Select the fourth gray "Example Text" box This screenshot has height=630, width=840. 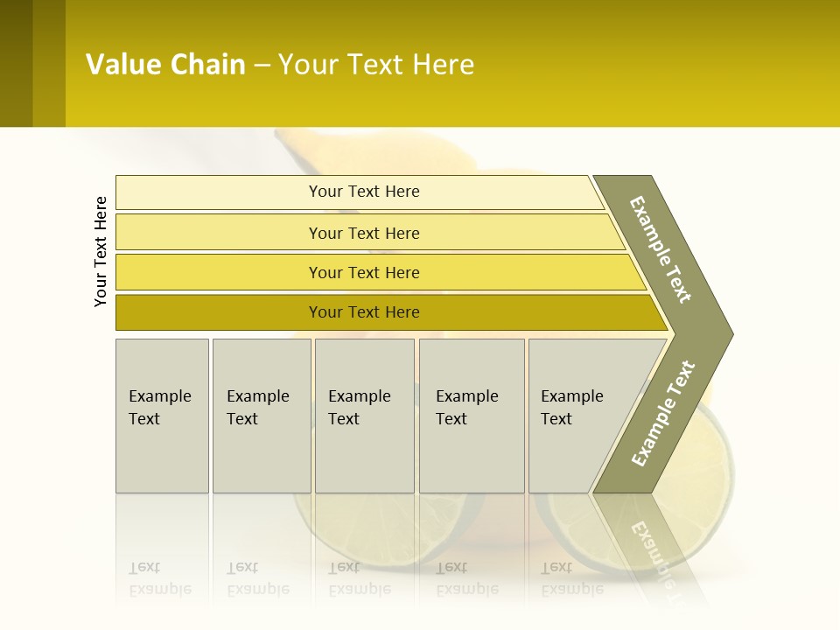[472, 416]
